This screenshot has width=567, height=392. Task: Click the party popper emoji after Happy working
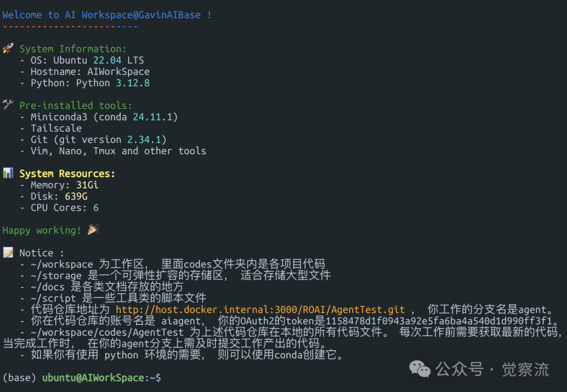pos(93,230)
